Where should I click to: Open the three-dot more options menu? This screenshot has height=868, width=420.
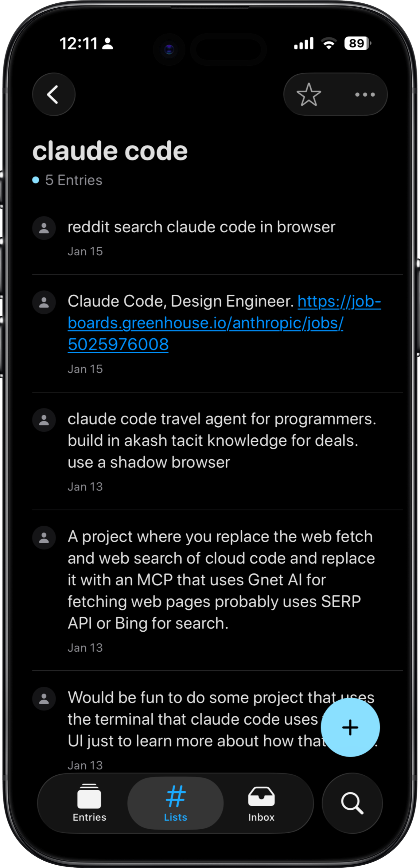pyautogui.click(x=365, y=95)
